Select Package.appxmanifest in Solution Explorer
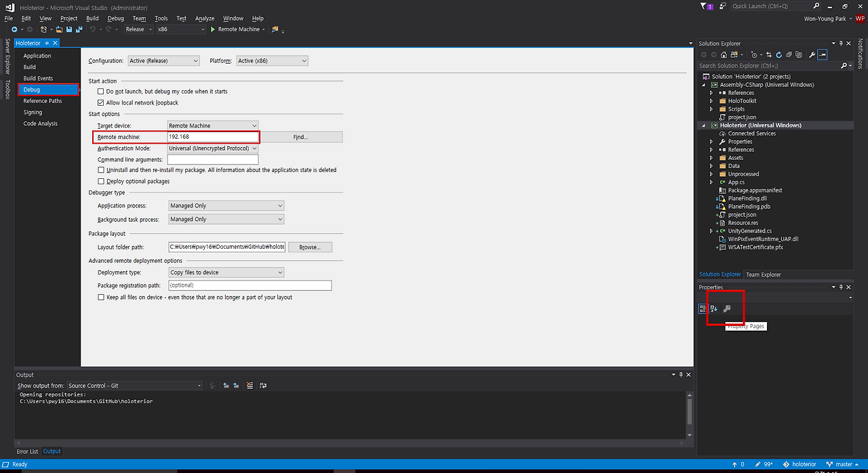868x473 pixels. pos(755,190)
